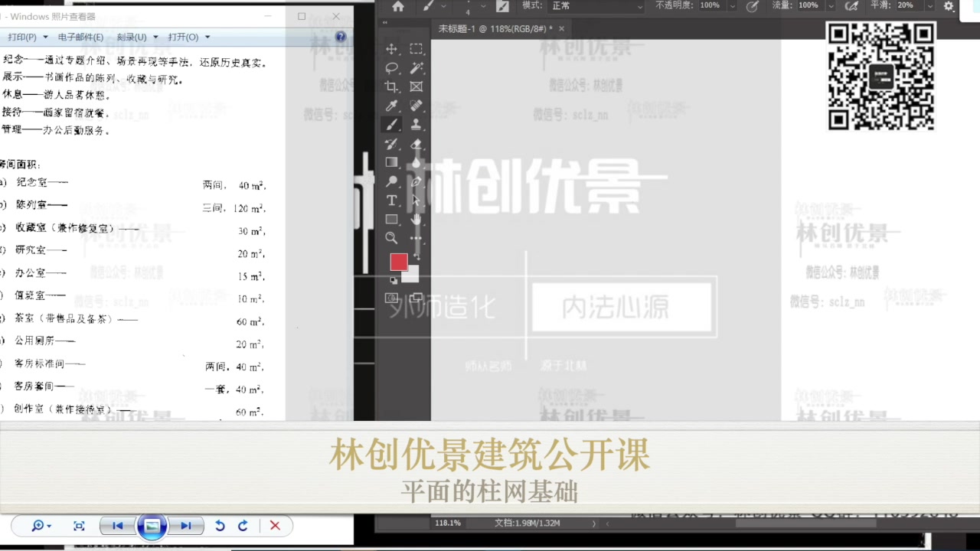
Task: Select the Type tool
Action: 391,201
